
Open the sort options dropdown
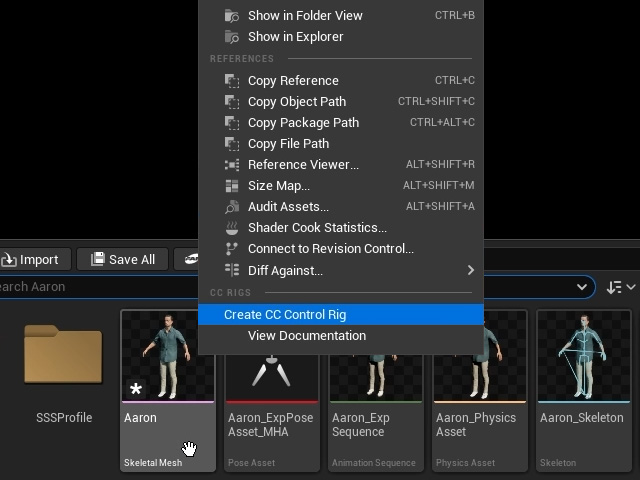tap(620, 287)
